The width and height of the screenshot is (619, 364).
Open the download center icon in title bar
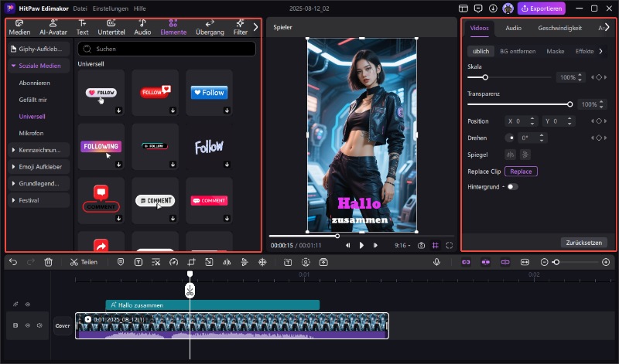click(x=493, y=9)
